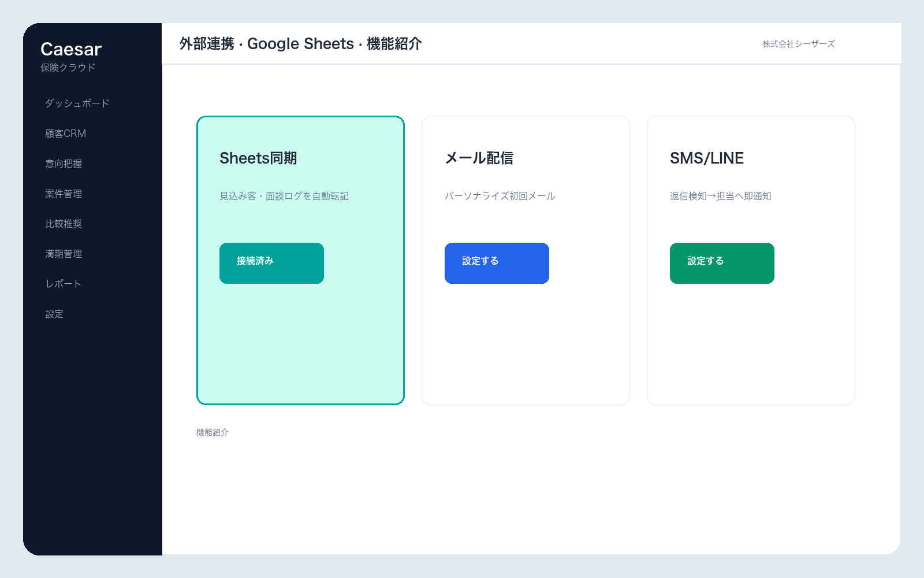Click 設定する under SMS/LINE

(722, 263)
